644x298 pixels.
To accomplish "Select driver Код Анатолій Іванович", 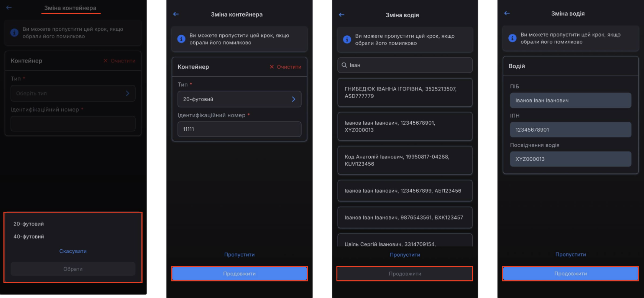I will pyautogui.click(x=405, y=160).
